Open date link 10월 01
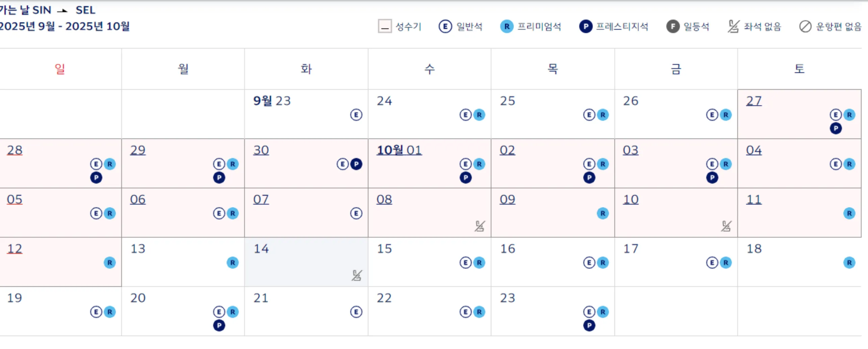The height and width of the screenshot is (349, 868). pyautogui.click(x=399, y=150)
